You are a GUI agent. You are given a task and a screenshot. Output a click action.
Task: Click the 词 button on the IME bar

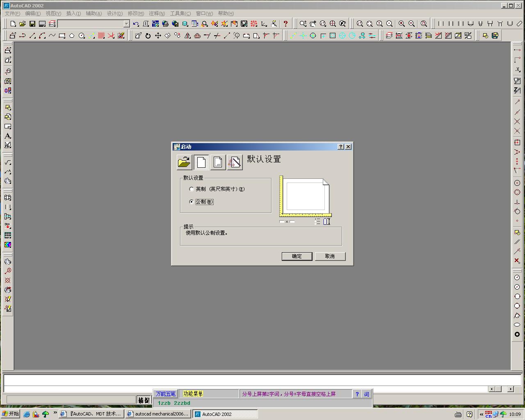[x=366, y=394]
